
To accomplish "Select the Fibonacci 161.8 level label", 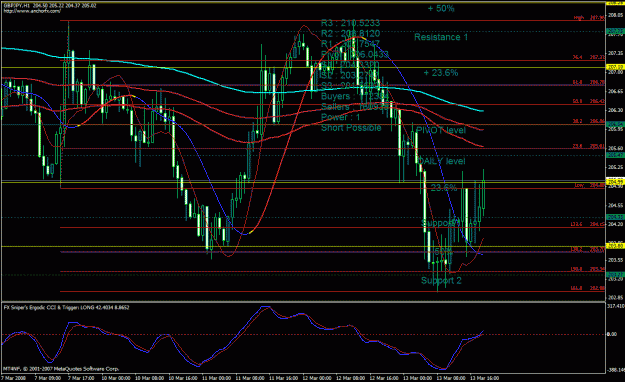I will pyautogui.click(x=577, y=288).
